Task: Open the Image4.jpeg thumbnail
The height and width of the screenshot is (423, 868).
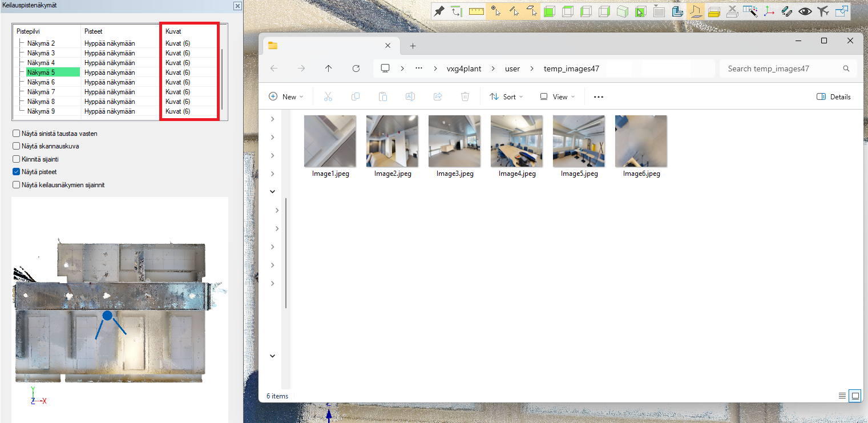Action: pyautogui.click(x=516, y=142)
